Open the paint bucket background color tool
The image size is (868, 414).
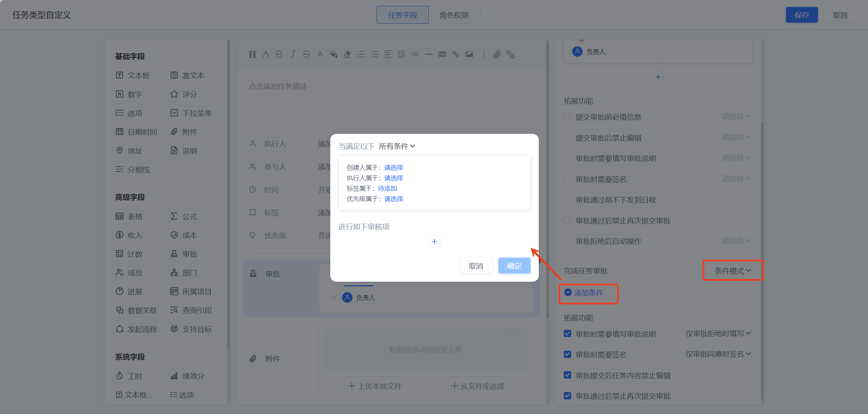tap(334, 54)
